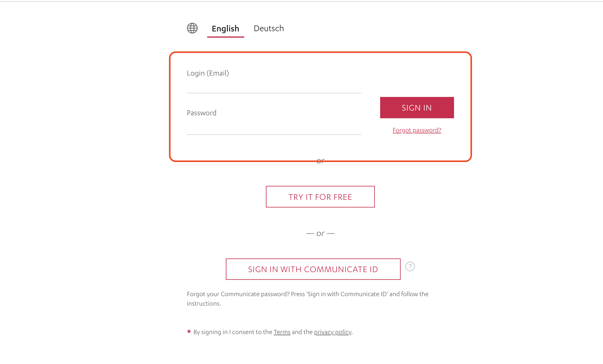Open the privacy policy link
Image resolution: width=603 pixels, height=364 pixels.
[x=333, y=332]
